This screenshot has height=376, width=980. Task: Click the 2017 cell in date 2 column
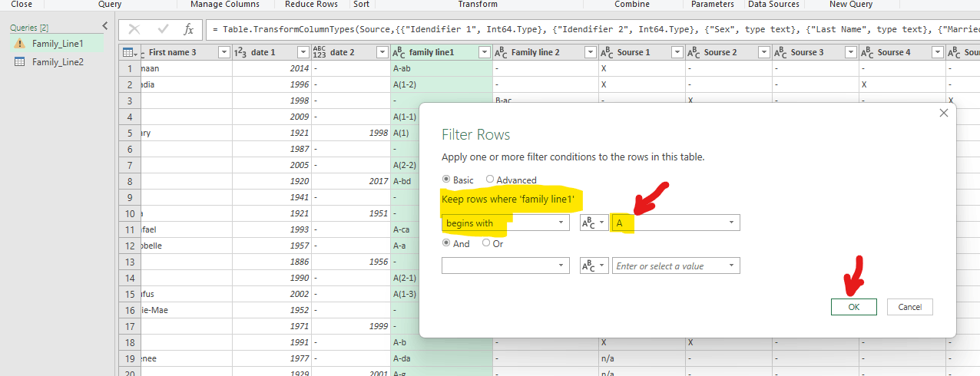pos(350,181)
